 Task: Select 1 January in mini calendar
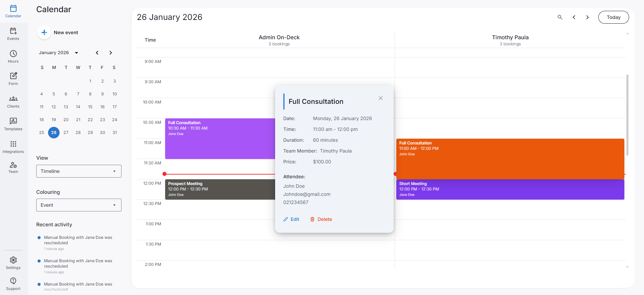90,81
